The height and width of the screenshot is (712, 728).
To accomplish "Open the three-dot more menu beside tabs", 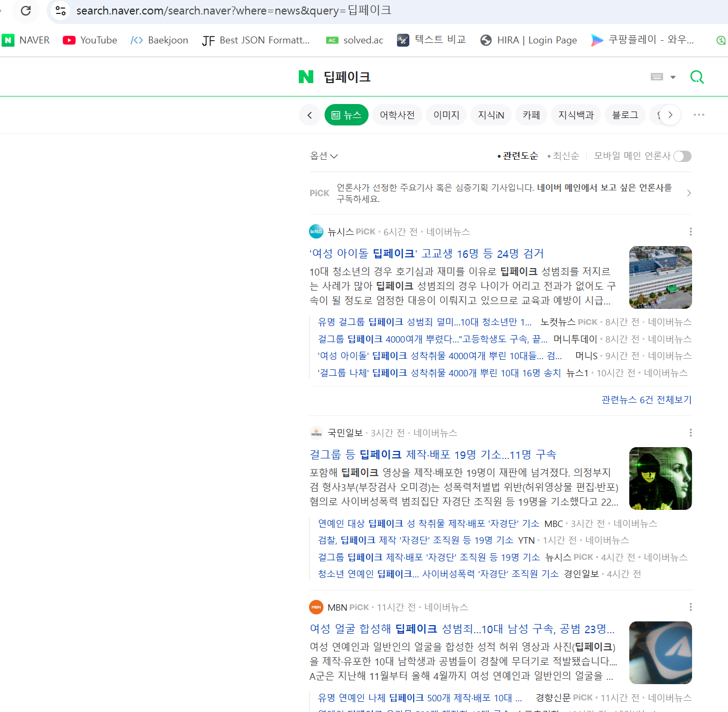I will coord(698,115).
